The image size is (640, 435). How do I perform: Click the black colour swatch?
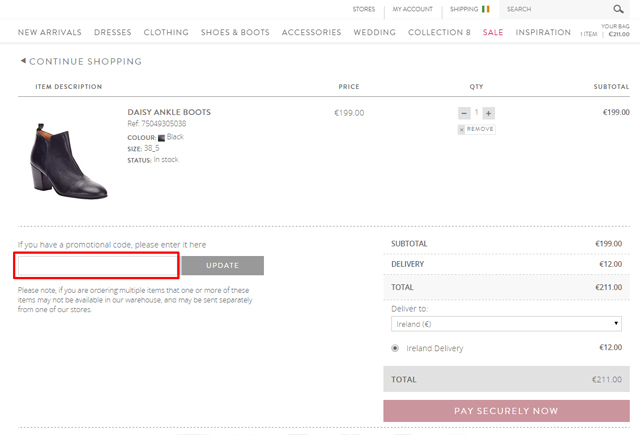tap(160, 138)
